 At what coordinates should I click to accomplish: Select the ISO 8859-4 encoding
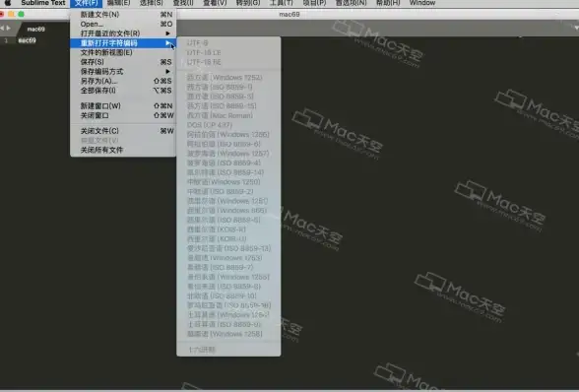[x=228, y=163]
